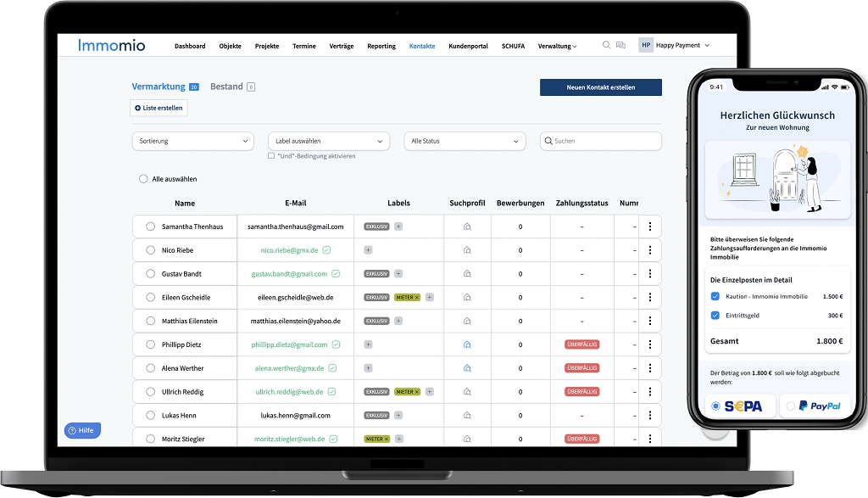The width and height of the screenshot is (868, 498).
Task: Select SEPA payment option on phone
Action: tap(715, 406)
